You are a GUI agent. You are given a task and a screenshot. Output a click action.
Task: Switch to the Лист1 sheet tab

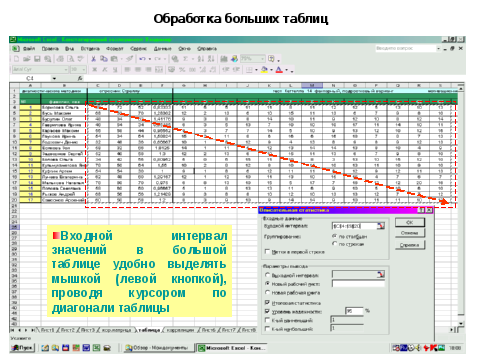click(x=47, y=330)
